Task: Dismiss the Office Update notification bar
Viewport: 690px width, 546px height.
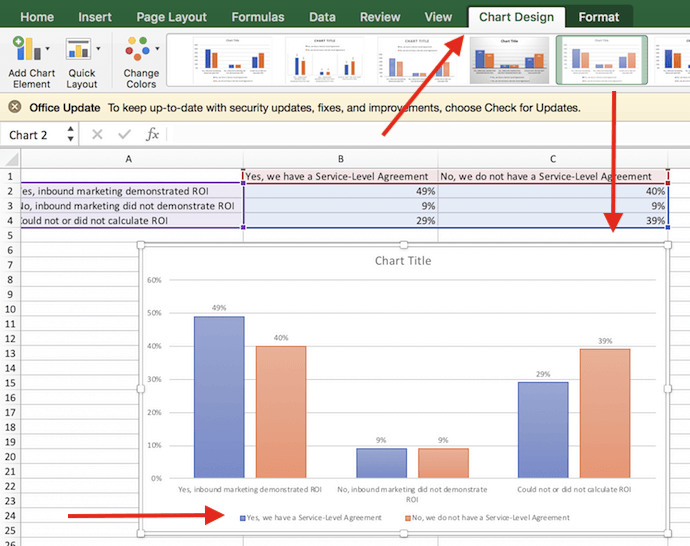Action: [x=15, y=108]
